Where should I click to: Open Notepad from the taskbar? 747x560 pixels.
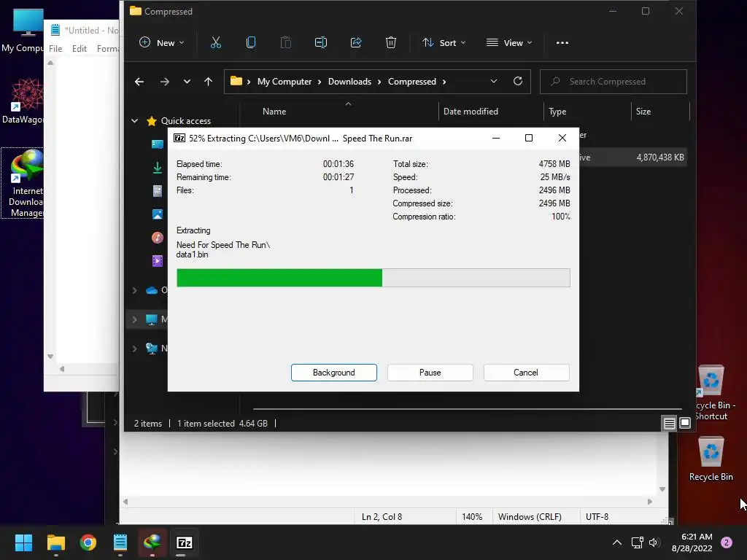120,542
